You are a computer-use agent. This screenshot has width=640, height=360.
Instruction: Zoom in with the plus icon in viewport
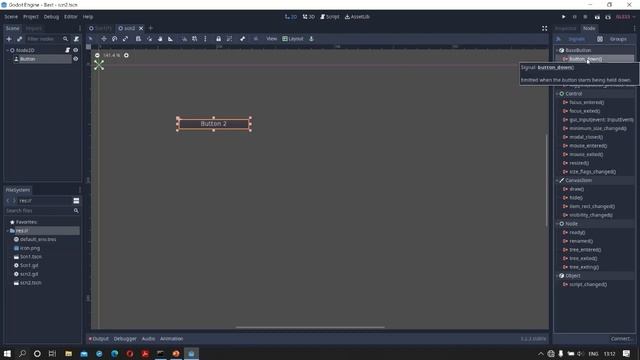[x=126, y=55]
